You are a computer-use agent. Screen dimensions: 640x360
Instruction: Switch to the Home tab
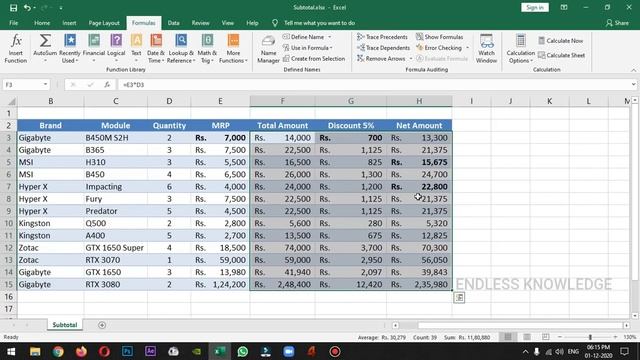42,23
